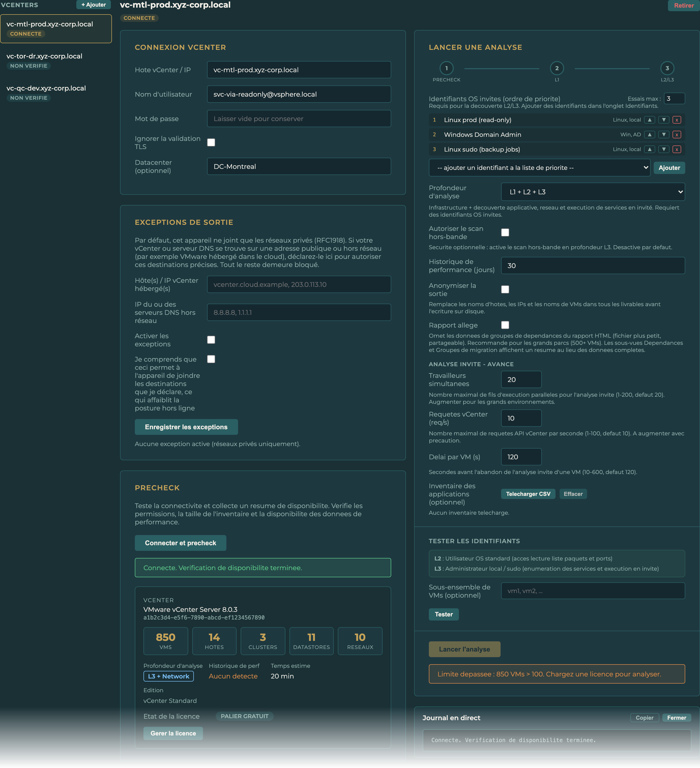The height and width of the screenshot is (768, 700).
Task: Click the 11 DATASTORES stat tile
Action: click(311, 641)
